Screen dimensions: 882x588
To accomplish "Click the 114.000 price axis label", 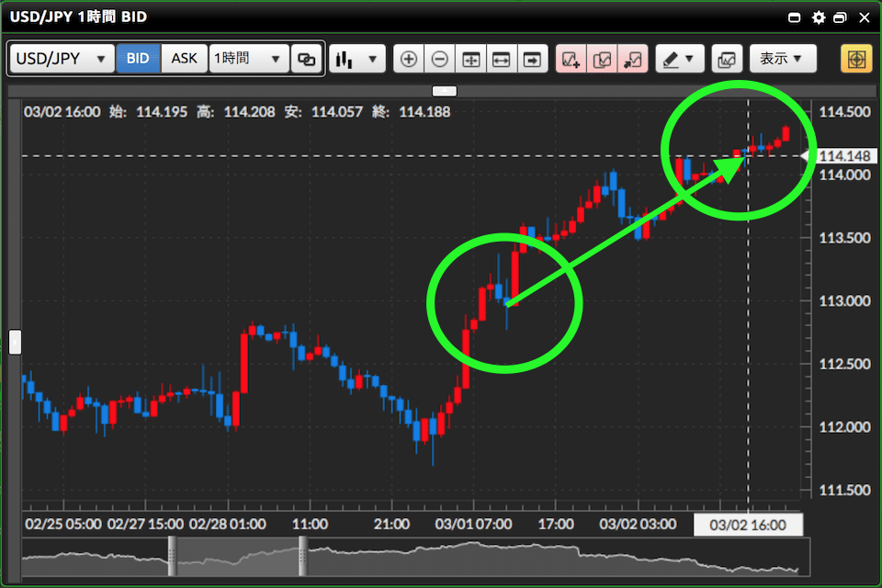I will [x=844, y=175].
